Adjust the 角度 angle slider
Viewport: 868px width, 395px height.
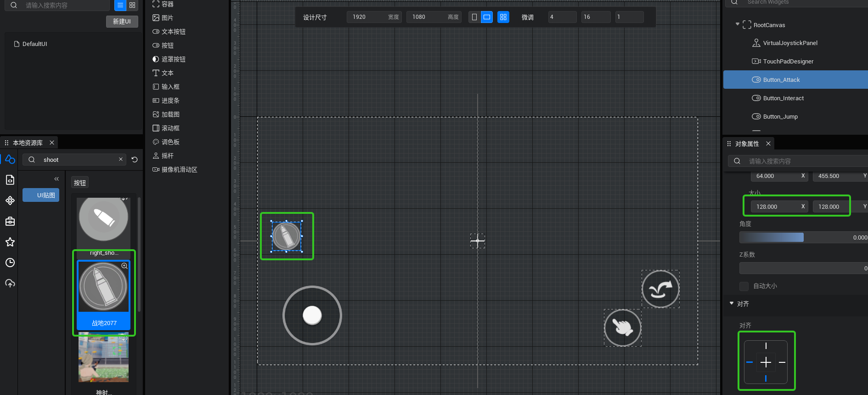tap(804, 237)
